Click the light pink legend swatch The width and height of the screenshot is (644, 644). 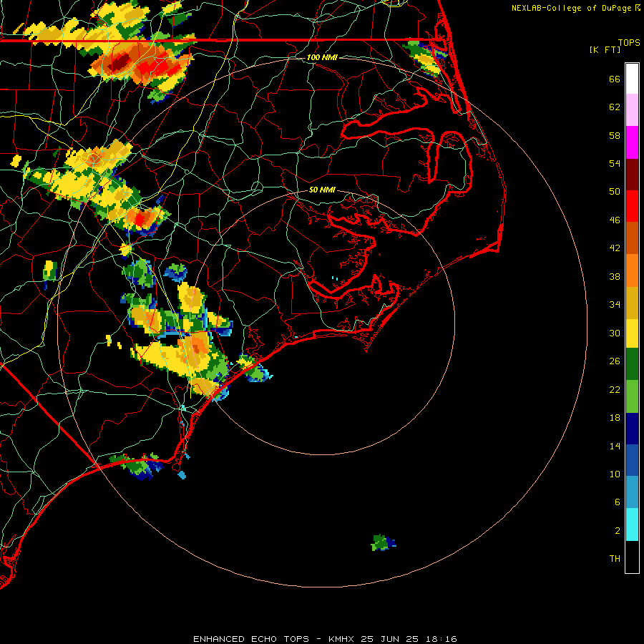(x=632, y=110)
